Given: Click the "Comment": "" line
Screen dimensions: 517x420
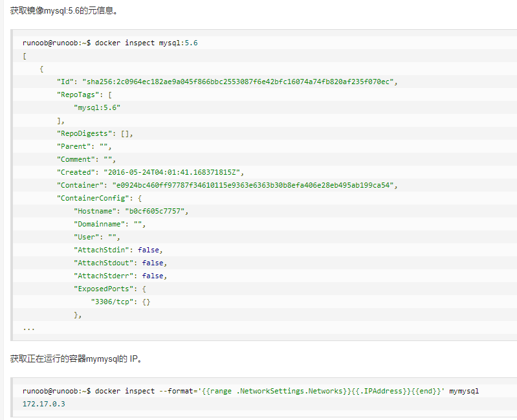Looking at the screenshot, I should coord(87,159).
